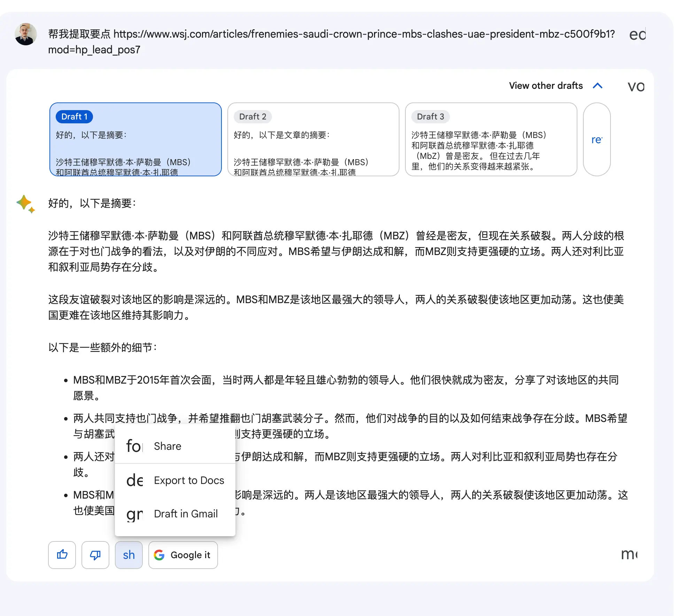Open the more options icon at bottom right

tap(629, 554)
